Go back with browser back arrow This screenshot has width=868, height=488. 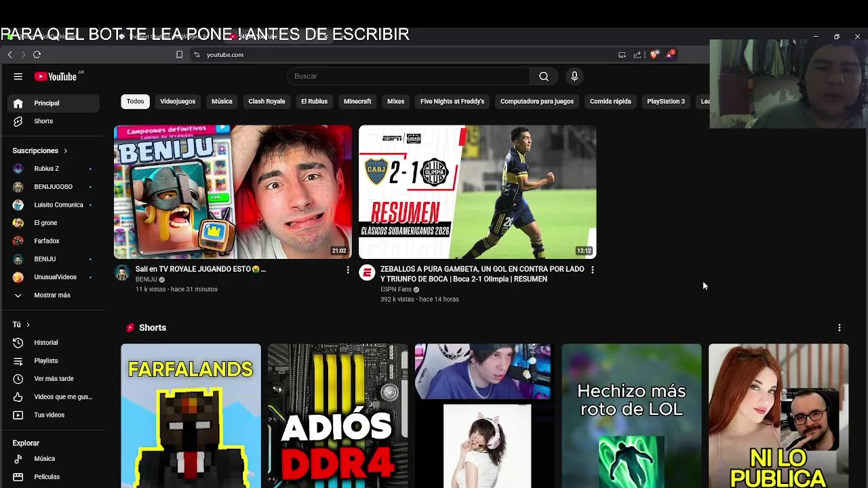[9, 54]
